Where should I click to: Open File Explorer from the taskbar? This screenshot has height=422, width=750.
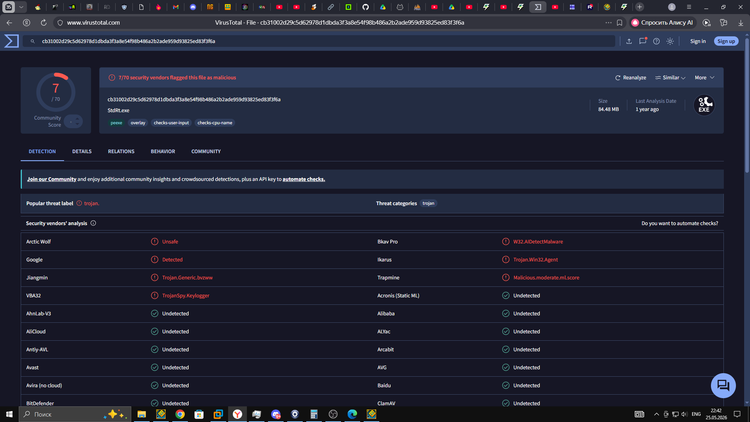142,414
